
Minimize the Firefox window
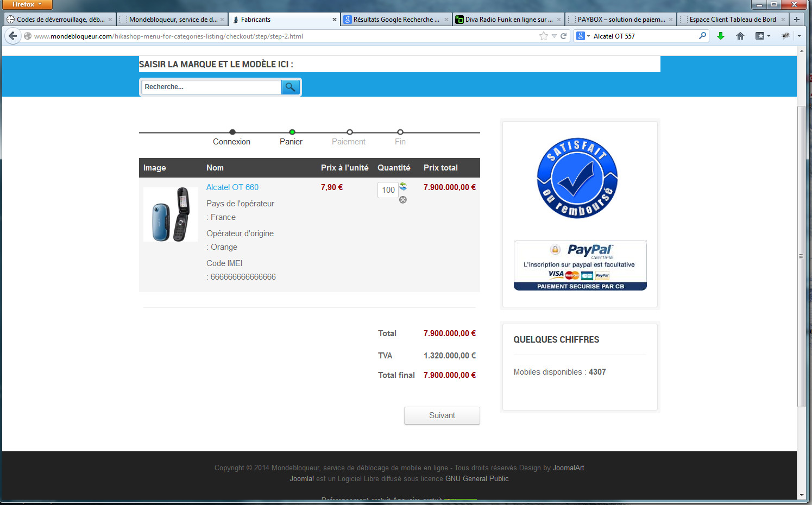click(759, 4)
